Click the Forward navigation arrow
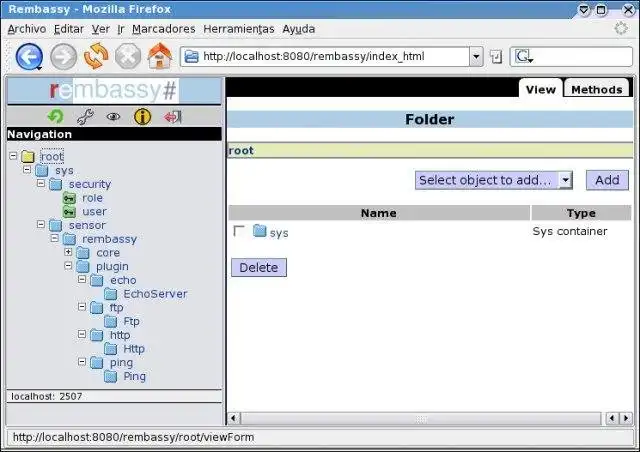 tap(63, 56)
